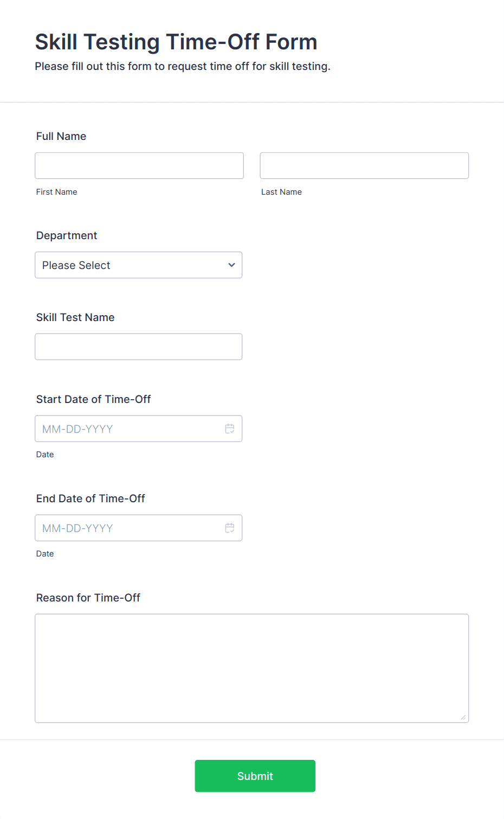Focus the Last Name input box
The width and height of the screenshot is (504, 819).
(364, 165)
